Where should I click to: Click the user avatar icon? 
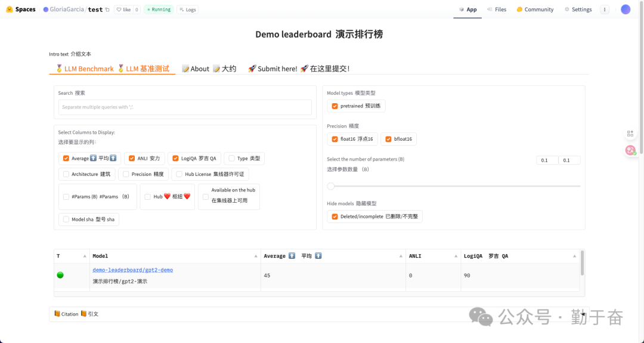(x=626, y=10)
